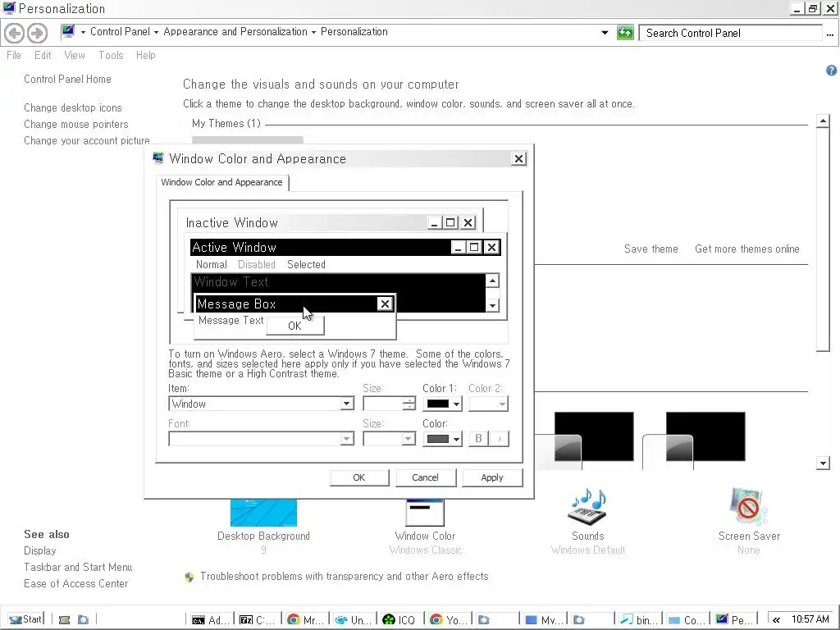Viewport: 840px width, 630px height.
Task: Click Change mouse pointers link
Action: [x=76, y=125]
